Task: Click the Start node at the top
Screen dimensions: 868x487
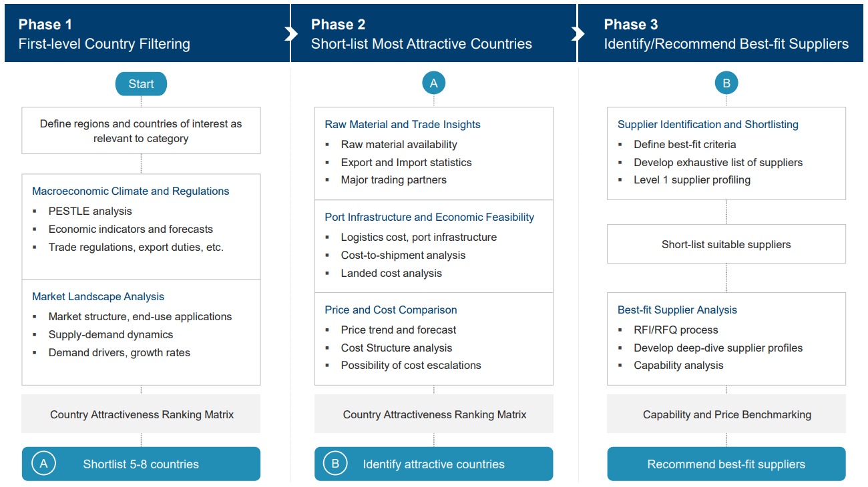Action: coord(141,84)
